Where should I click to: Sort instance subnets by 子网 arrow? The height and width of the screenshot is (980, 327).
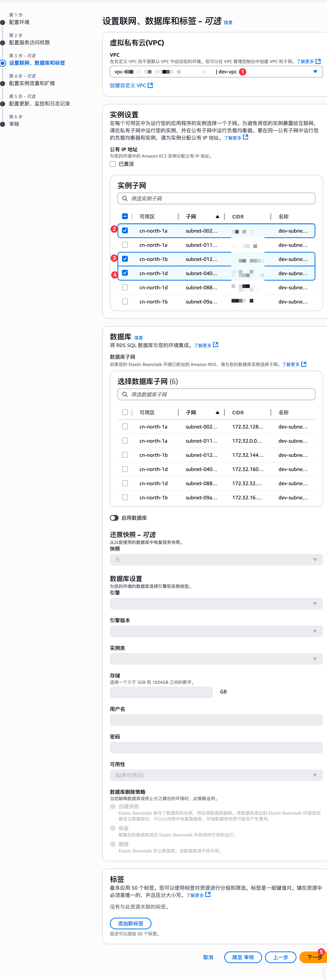click(217, 216)
